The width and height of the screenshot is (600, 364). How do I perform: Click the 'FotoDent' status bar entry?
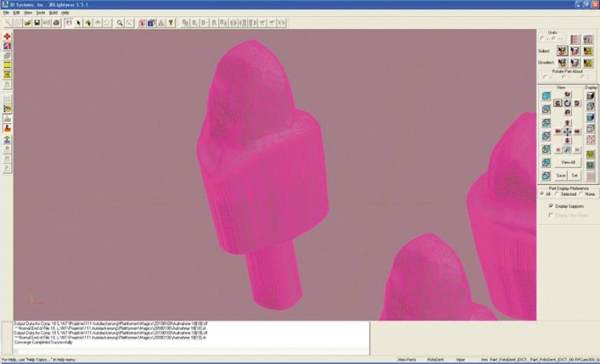coord(435,360)
